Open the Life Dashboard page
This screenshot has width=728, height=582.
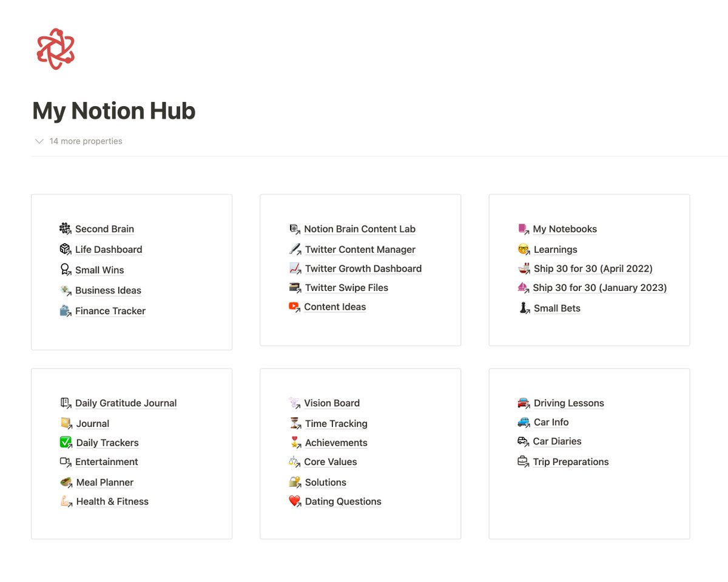(109, 250)
